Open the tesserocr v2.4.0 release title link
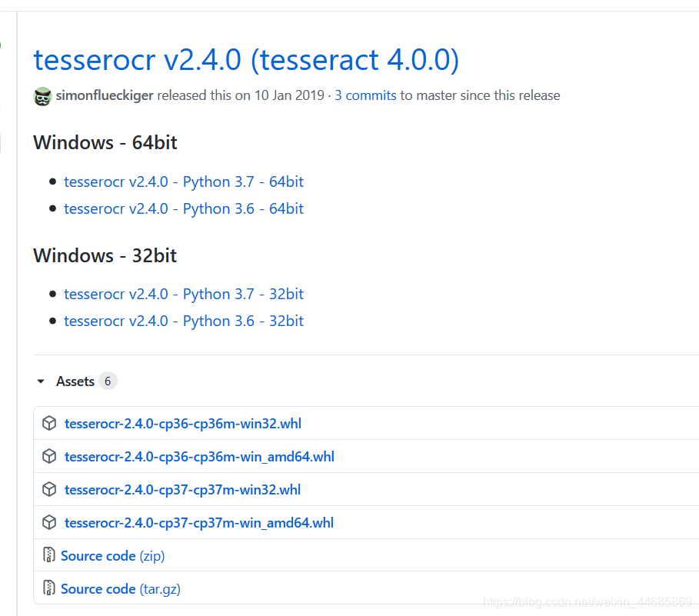699x616 pixels. (246, 60)
